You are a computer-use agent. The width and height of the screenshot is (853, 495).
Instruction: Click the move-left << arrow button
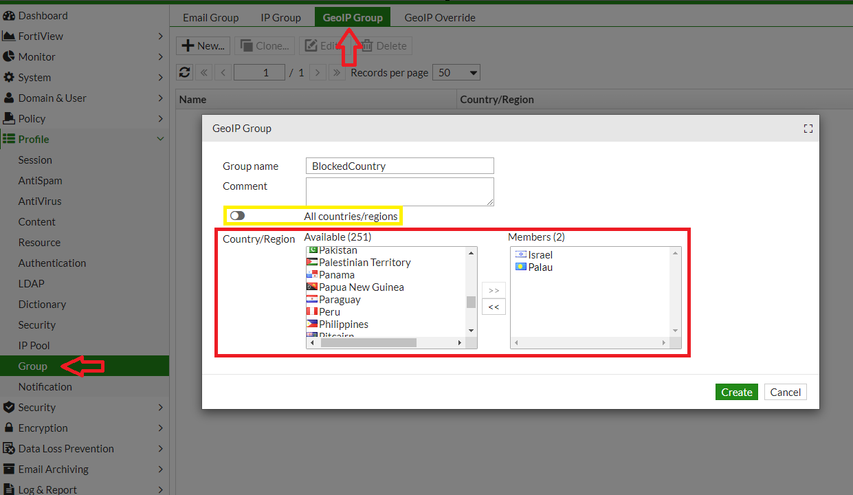pyautogui.click(x=493, y=307)
